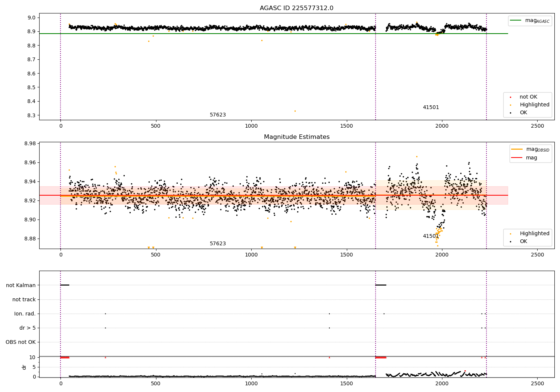Image resolution: width=560 pixels, height=392 pixels.
Task: Click the "AGASC ID 225577312.0" plot title
Action: (296, 8)
